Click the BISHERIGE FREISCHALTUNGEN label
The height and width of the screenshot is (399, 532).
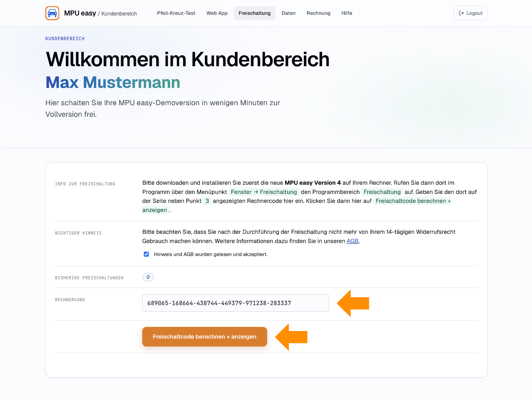pos(89,278)
